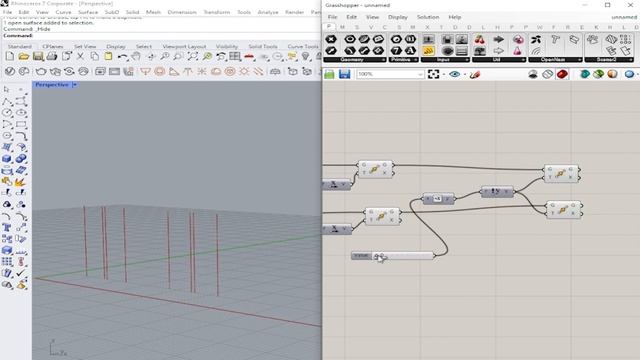Toggle red shaded preview mode in Grasshopper

(x=562, y=74)
